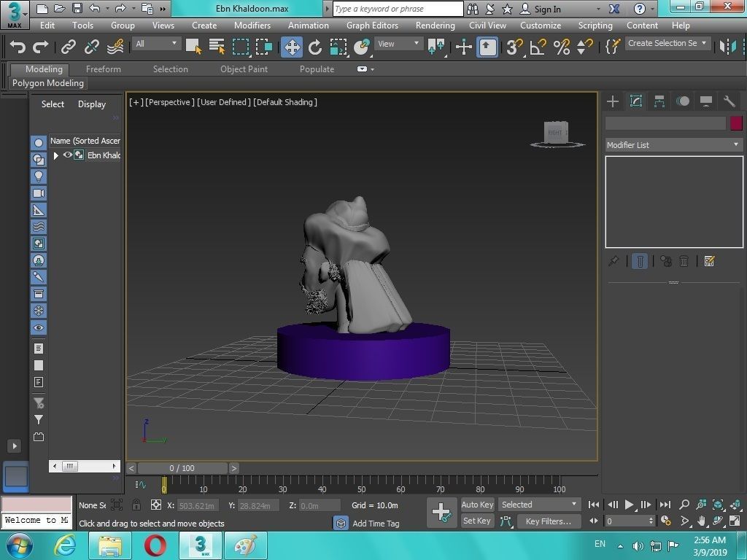The width and height of the screenshot is (747, 560).
Task: Toggle Window/Crossing selection mode
Action: [x=263, y=47]
